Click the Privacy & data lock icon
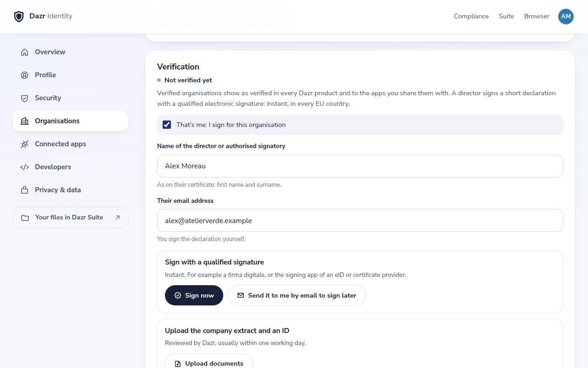The height and width of the screenshot is (368, 588). point(25,190)
